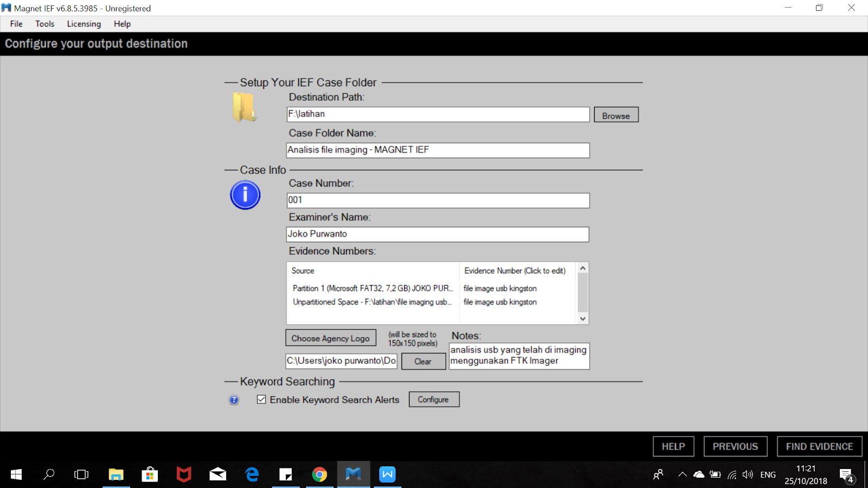Click Magnet IEF title bar logo

(x=7, y=8)
